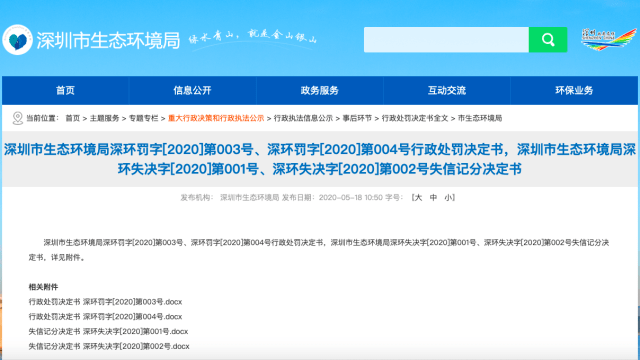
Task: Set font size to 小
Action: point(448,198)
